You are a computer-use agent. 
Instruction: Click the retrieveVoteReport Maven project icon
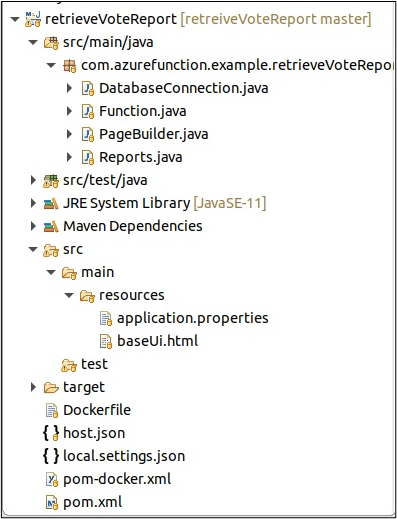(33, 19)
